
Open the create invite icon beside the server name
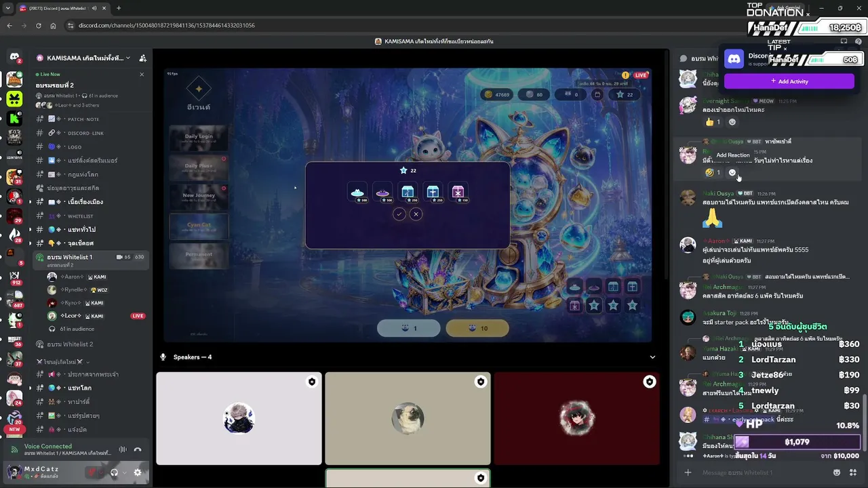coord(142,58)
